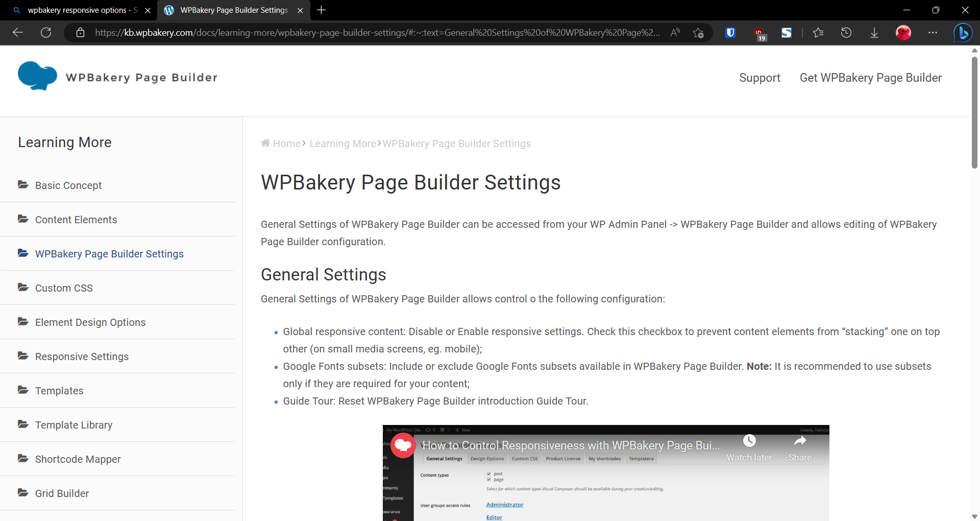Open Content Elements sidebar section
This screenshot has height=521, width=980.
pos(76,220)
